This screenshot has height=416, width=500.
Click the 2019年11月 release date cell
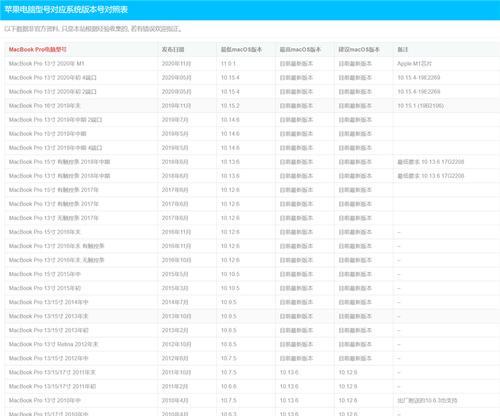click(x=176, y=105)
